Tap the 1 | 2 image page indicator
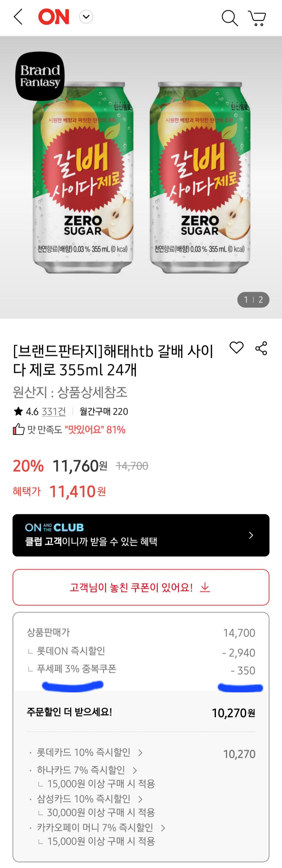Viewport: 282px width, 868px height. tap(253, 299)
